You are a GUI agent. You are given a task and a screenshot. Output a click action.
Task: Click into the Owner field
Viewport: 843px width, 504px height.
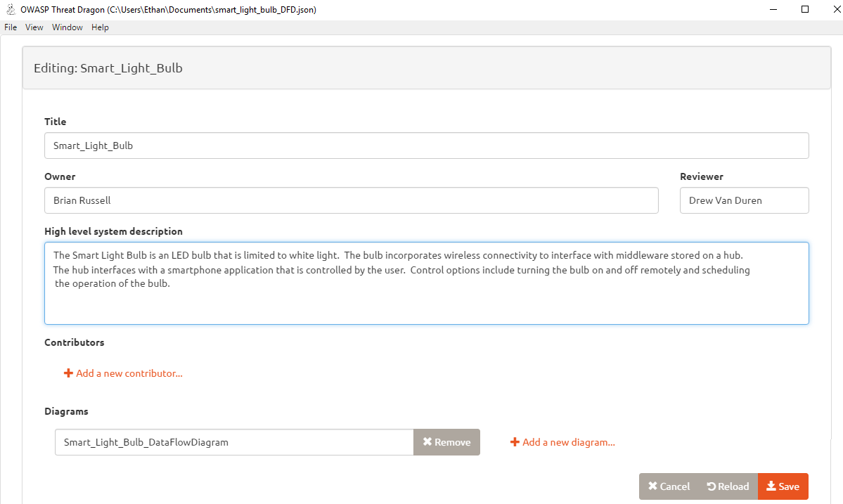pos(351,200)
